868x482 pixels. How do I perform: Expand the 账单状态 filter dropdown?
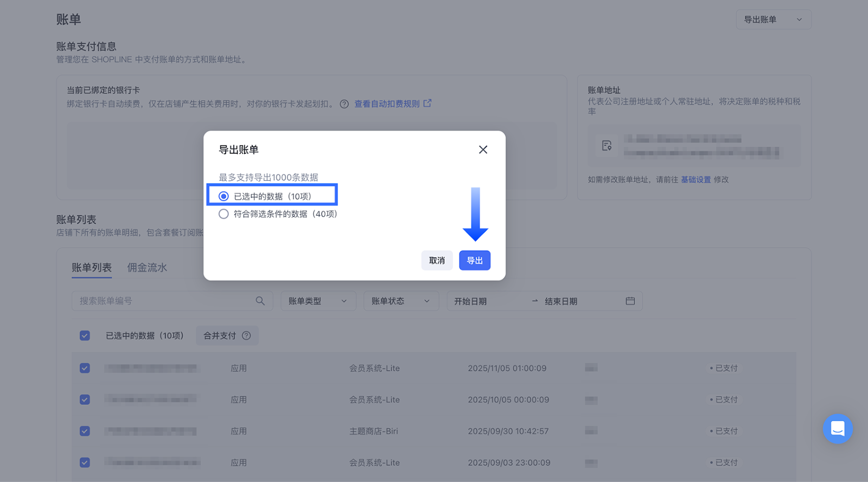(x=401, y=301)
